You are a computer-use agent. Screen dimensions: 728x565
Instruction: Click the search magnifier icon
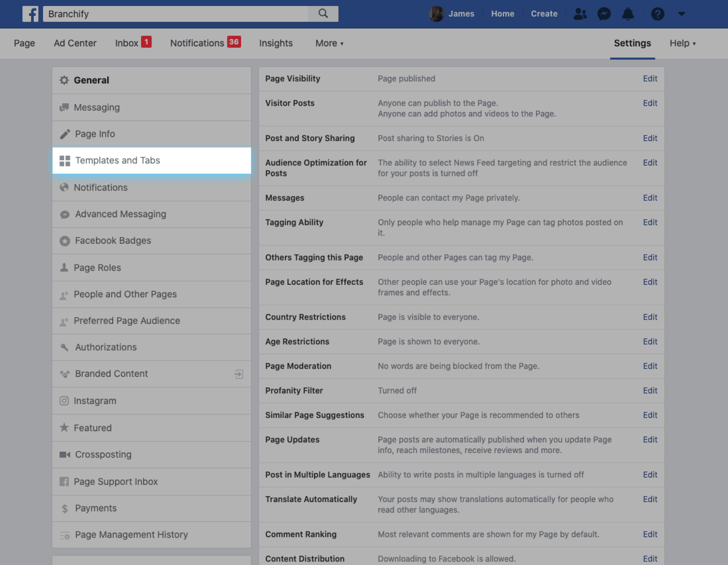tap(323, 14)
